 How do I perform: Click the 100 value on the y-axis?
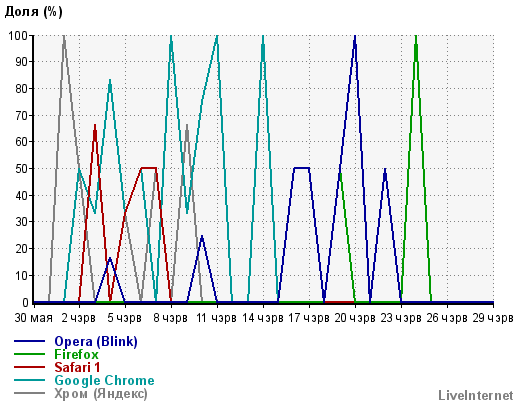(18, 35)
